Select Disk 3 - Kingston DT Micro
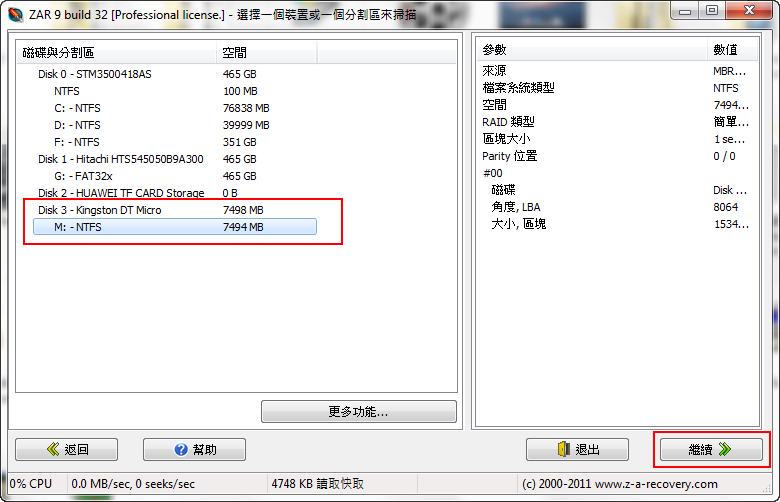 pos(100,210)
